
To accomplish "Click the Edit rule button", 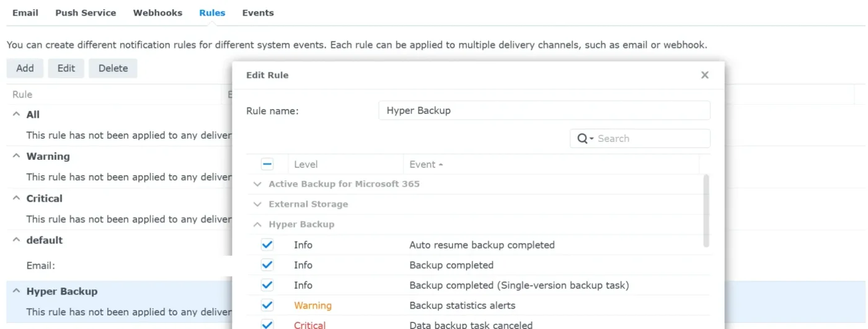I will pyautogui.click(x=66, y=68).
